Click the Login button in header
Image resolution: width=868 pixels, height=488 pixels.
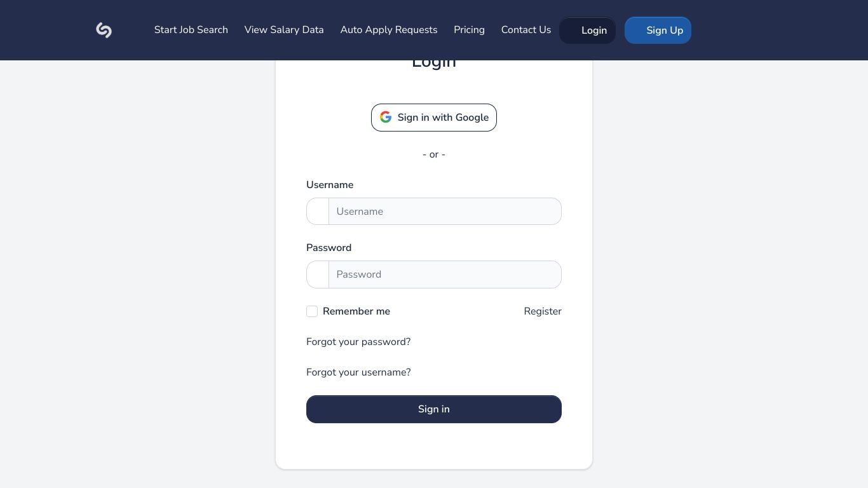point(587,30)
